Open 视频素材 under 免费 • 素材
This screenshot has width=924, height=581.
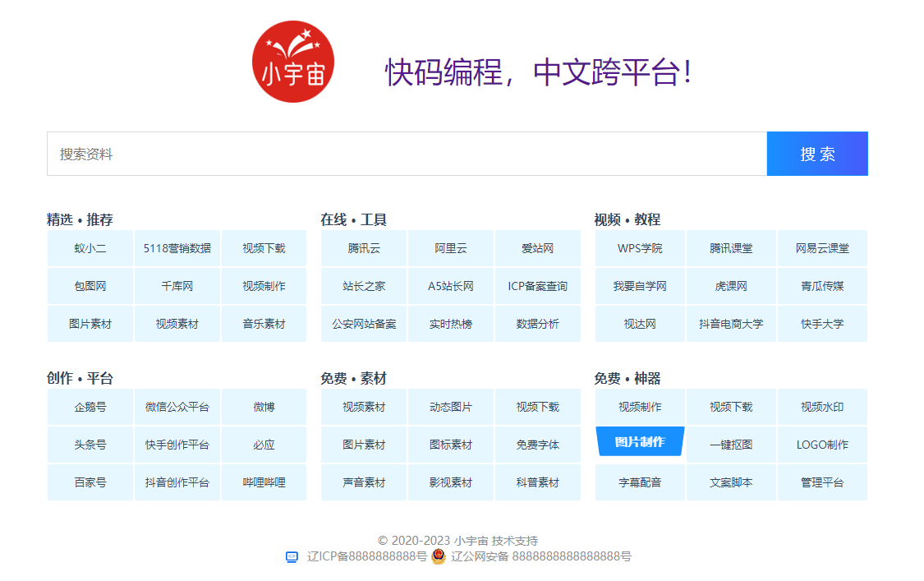click(x=364, y=407)
